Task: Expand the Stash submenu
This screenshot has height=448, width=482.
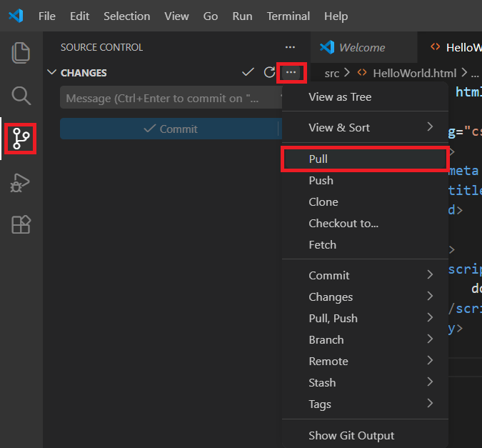Action: 366,382
